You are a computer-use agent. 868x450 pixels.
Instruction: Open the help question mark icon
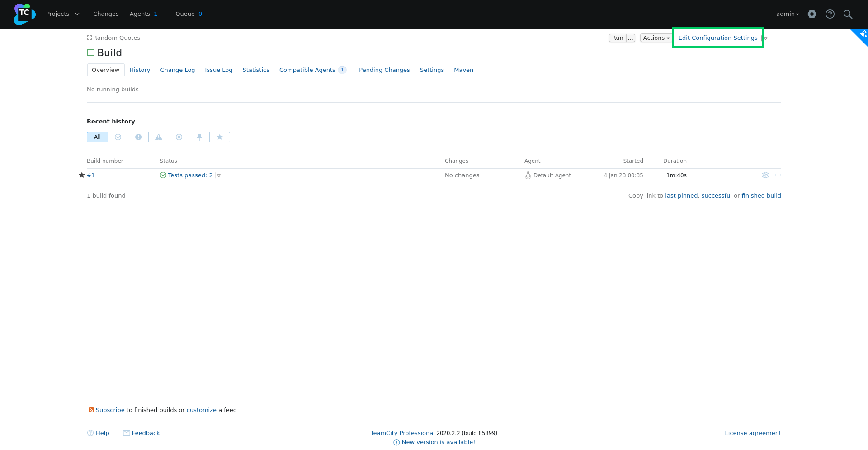[830, 14]
